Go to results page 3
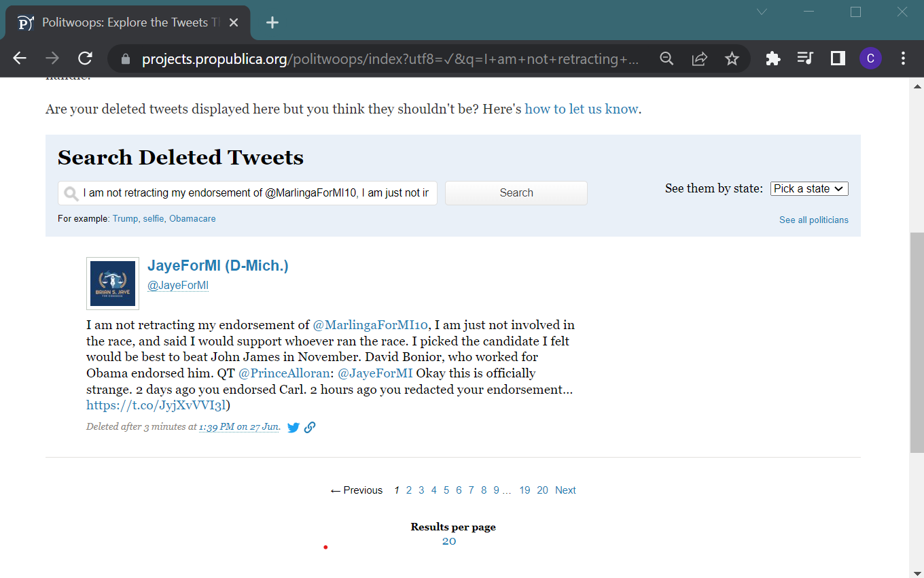The width and height of the screenshot is (924, 578). pyautogui.click(x=421, y=490)
